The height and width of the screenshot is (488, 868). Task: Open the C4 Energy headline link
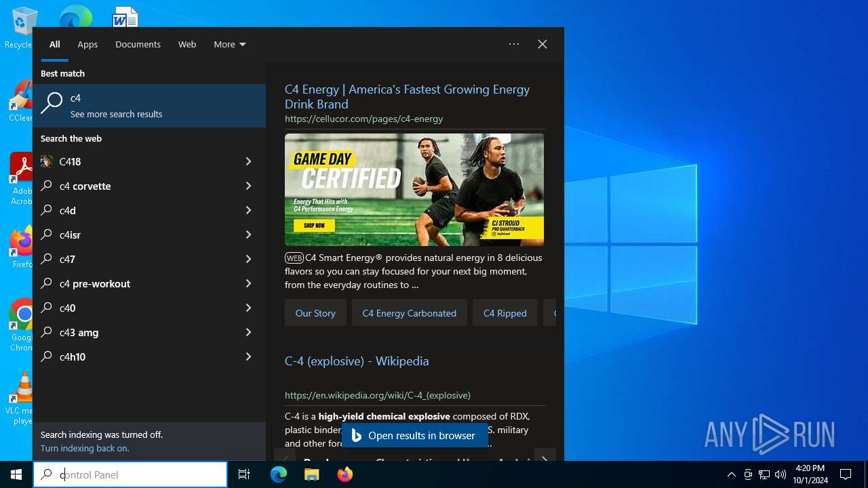coord(407,96)
